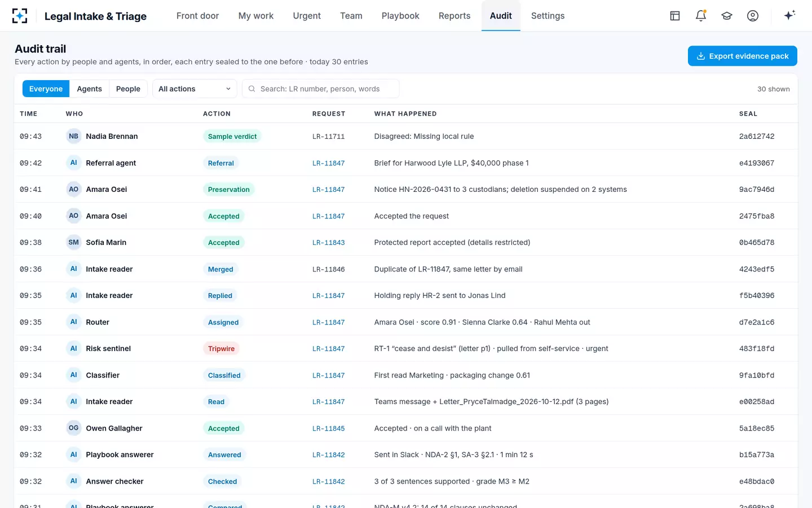Viewport: 812px width, 508px height.
Task: Open the My work tab
Action: point(256,16)
